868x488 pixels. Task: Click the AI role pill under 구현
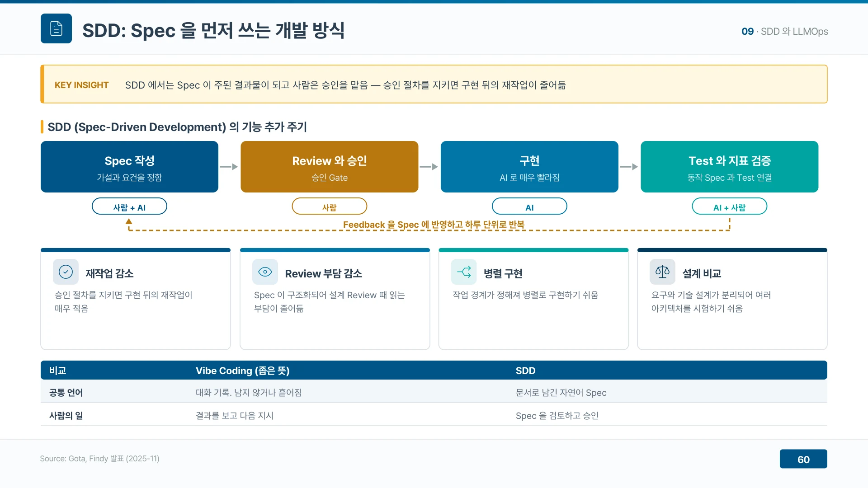point(529,206)
